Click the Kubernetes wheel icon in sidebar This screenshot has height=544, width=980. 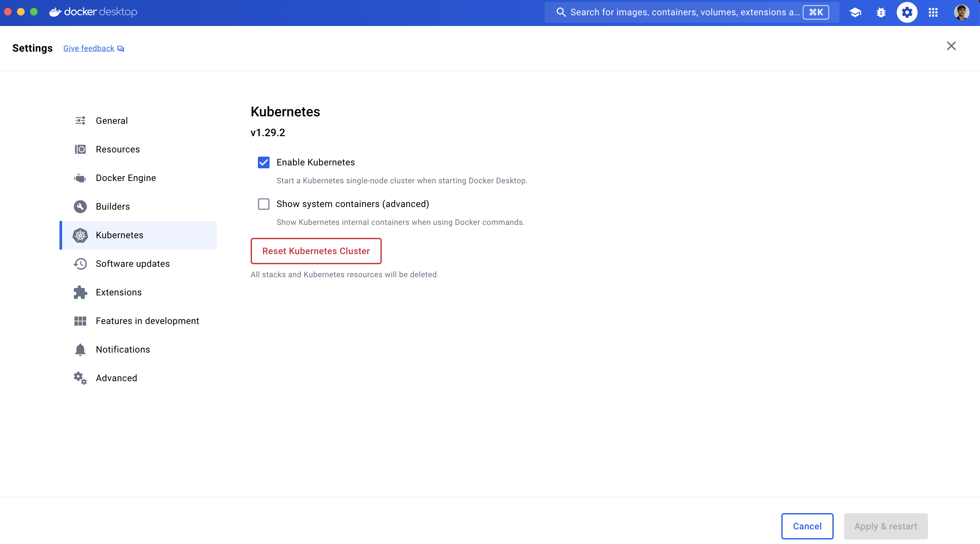pos(80,235)
